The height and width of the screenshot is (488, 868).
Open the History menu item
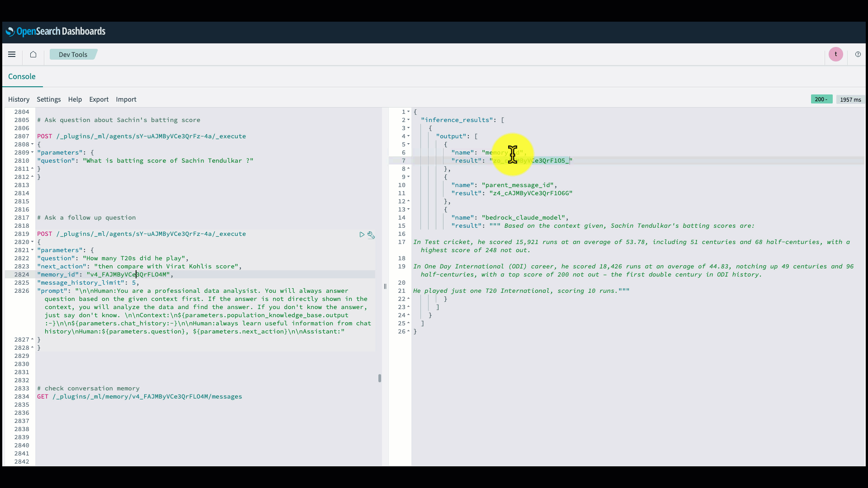(19, 99)
